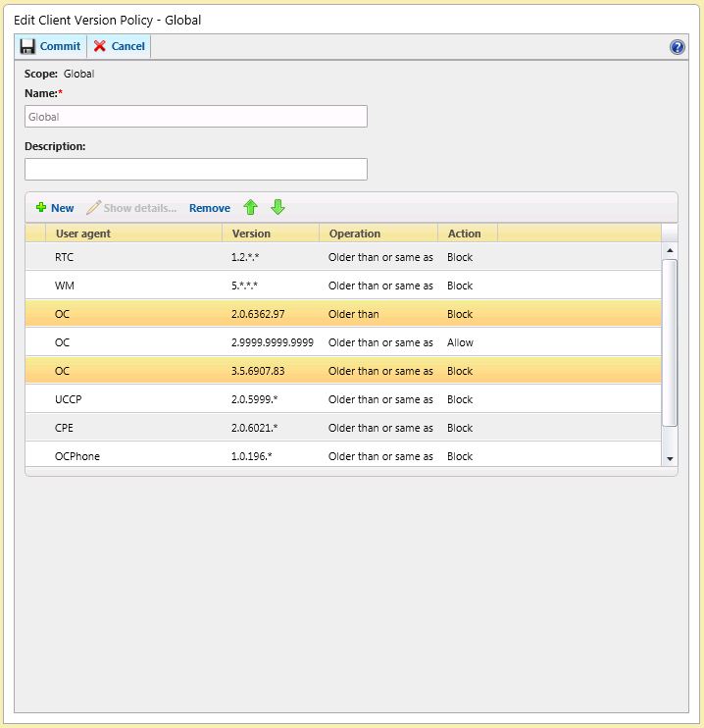
Task: Select the WM 5.*.*.* row
Action: [x=343, y=286]
